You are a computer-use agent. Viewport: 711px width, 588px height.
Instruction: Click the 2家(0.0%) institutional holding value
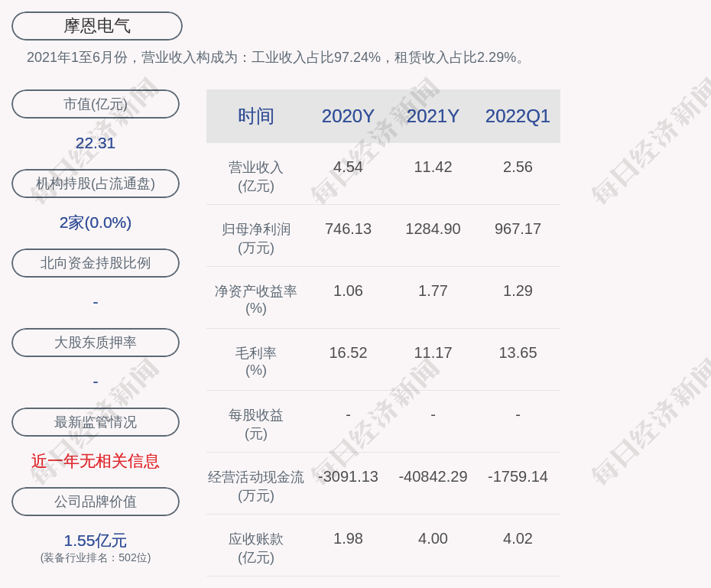click(x=96, y=223)
